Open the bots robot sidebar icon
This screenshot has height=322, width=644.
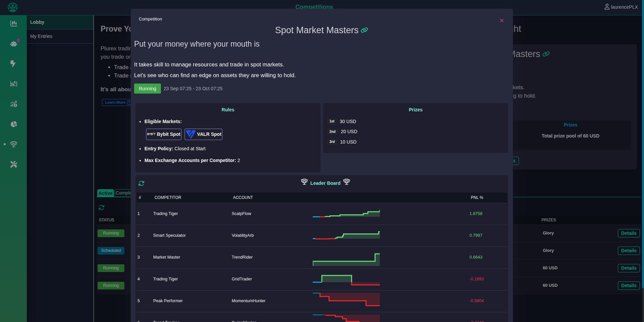point(14,44)
